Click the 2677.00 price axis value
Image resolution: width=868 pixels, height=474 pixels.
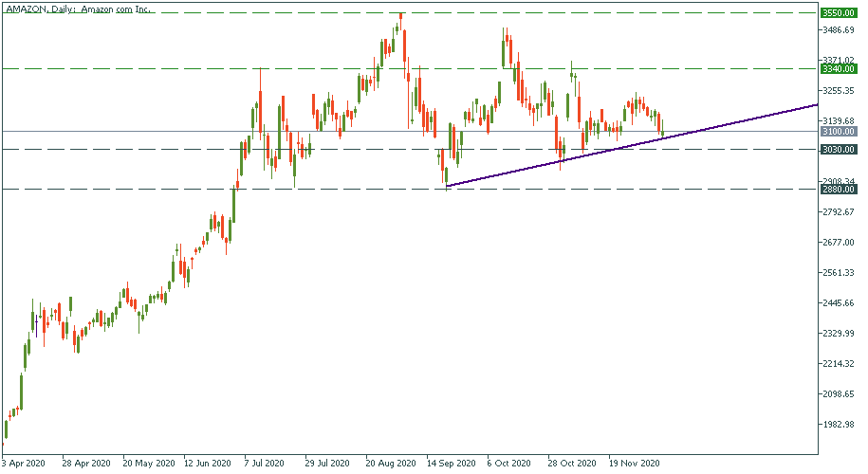tap(840, 243)
